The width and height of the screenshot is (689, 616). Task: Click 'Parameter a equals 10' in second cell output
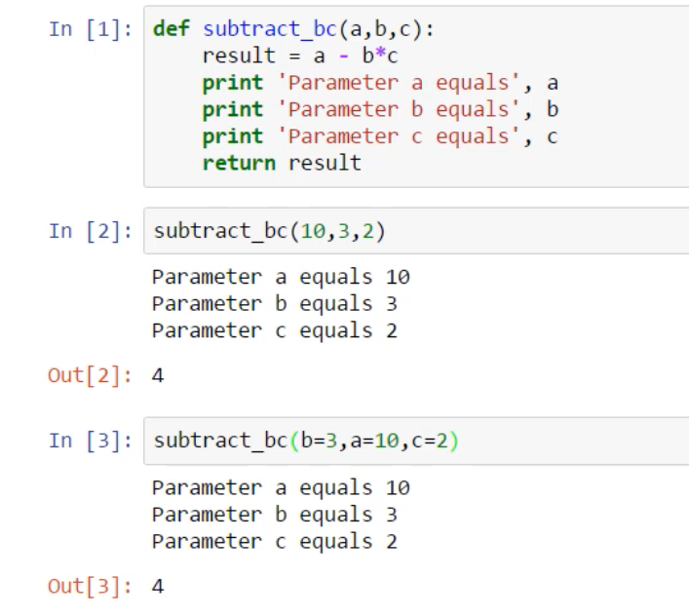281,277
